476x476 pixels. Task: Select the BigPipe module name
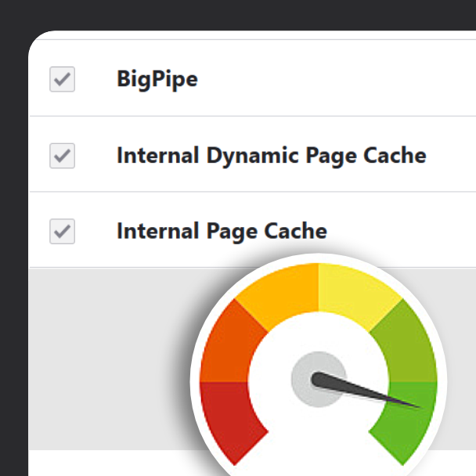157,79
